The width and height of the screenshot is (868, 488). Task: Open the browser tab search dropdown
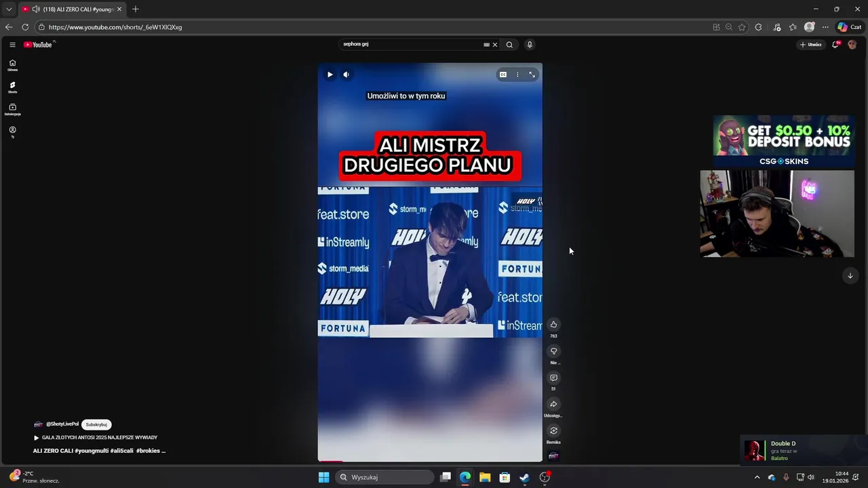9,9
